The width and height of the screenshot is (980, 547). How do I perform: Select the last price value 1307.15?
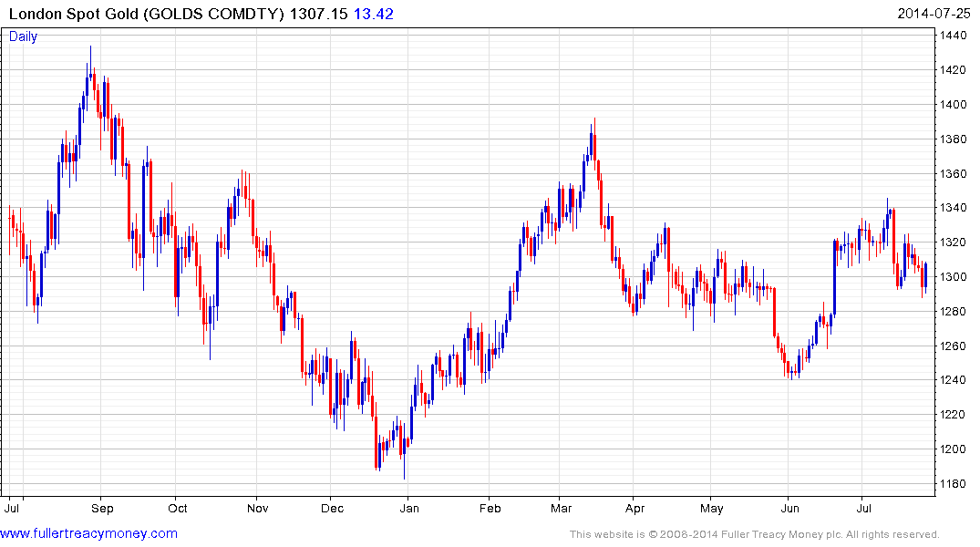coord(318,14)
